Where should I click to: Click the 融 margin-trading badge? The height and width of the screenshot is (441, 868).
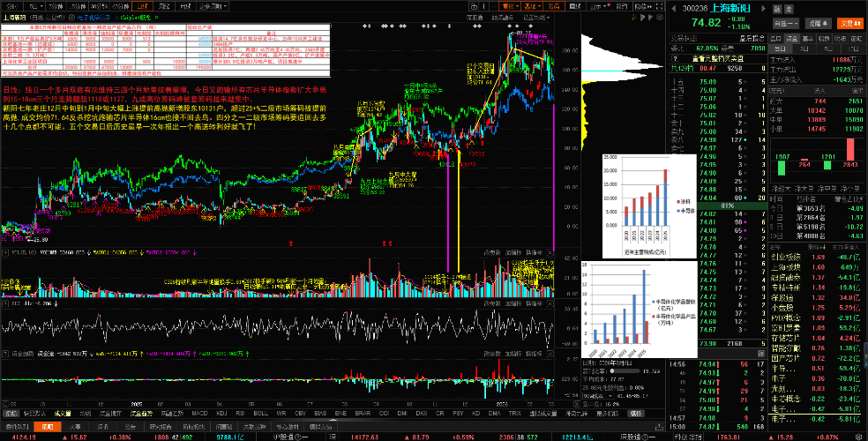[x=777, y=9]
